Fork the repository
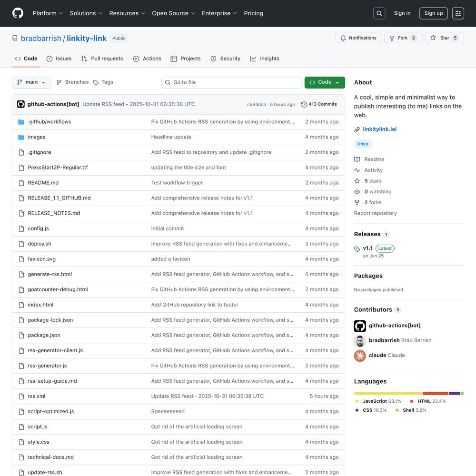The height and width of the screenshot is (476, 476). [403, 38]
